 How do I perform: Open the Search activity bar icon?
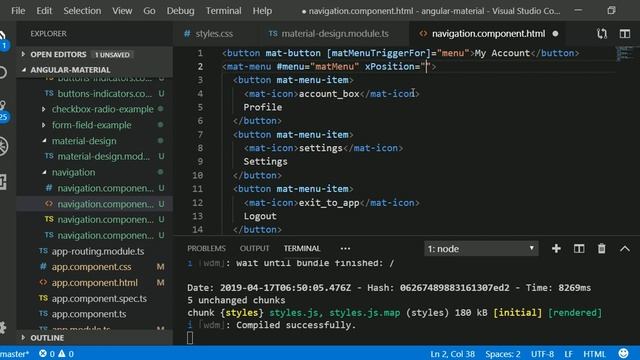3,73
